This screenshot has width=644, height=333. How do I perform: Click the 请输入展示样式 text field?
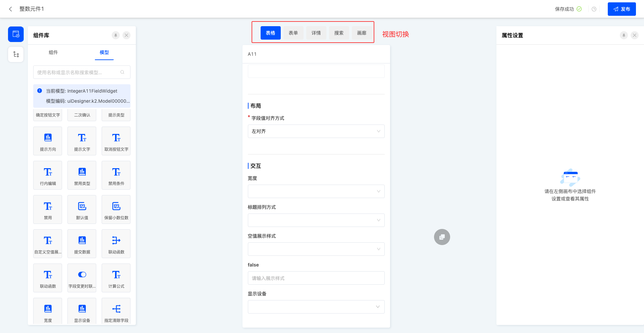tap(316, 278)
